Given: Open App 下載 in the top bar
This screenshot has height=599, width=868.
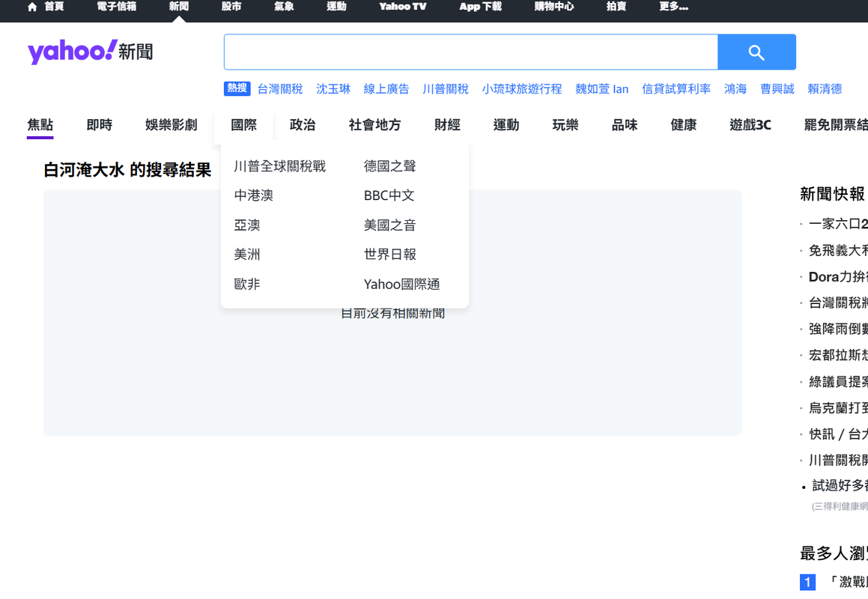Looking at the screenshot, I should pos(481,7).
